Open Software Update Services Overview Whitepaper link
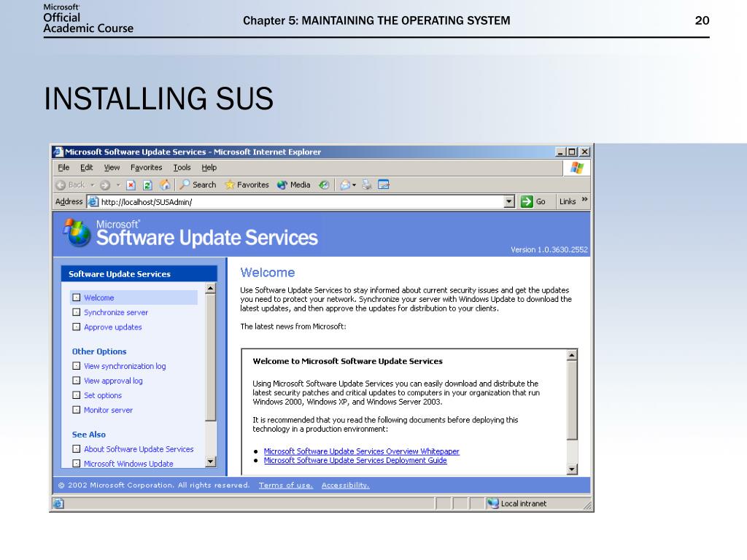Screen dimensions: 747x560 pyautogui.click(x=362, y=451)
